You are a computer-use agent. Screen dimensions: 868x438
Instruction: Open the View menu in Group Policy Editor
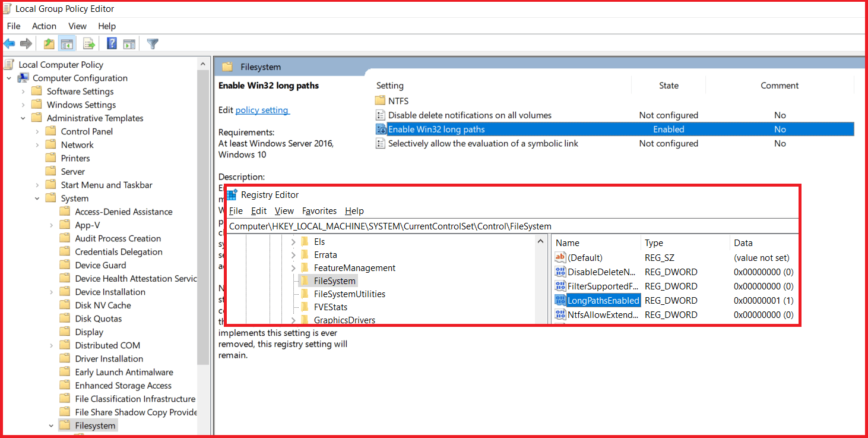pos(77,26)
